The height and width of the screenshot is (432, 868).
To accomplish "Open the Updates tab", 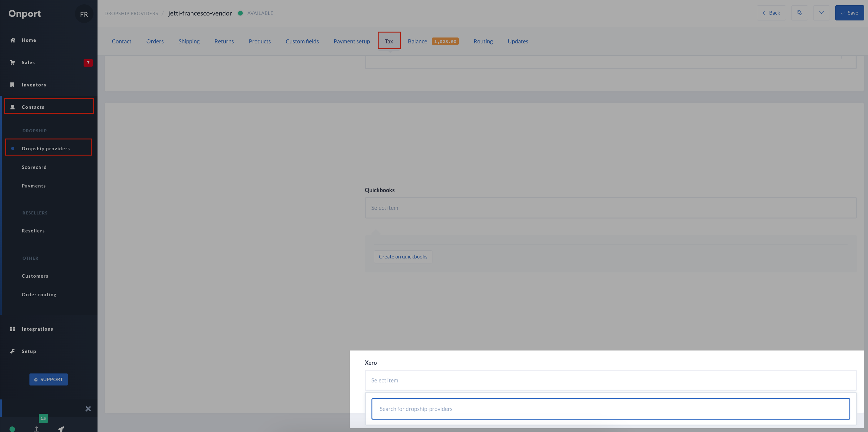I will [518, 41].
